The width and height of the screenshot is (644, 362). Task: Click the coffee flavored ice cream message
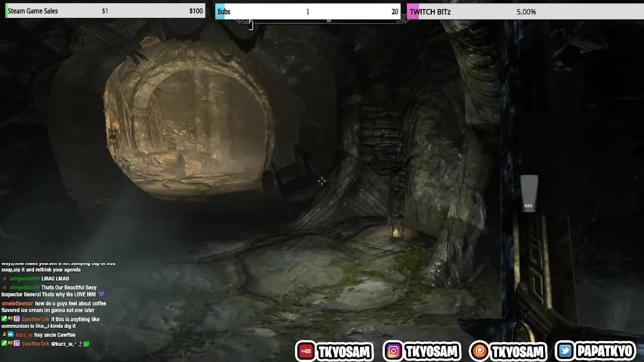tap(54, 307)
